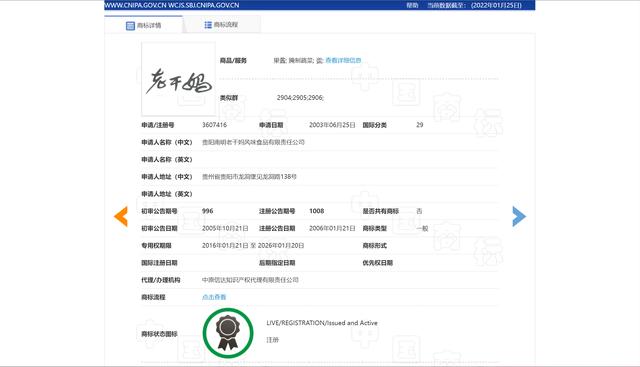
Task: Click the 商标流程 list icon
Action: coord(208,25)
